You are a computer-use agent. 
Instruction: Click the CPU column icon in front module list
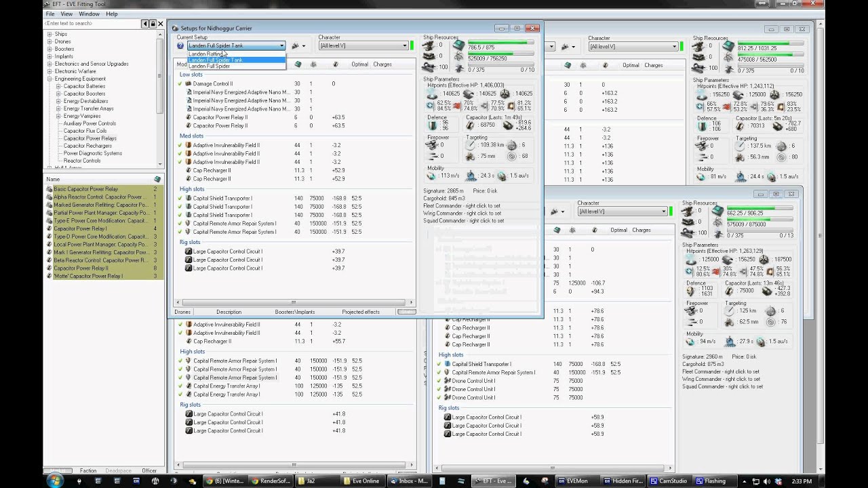pos(298,64)
